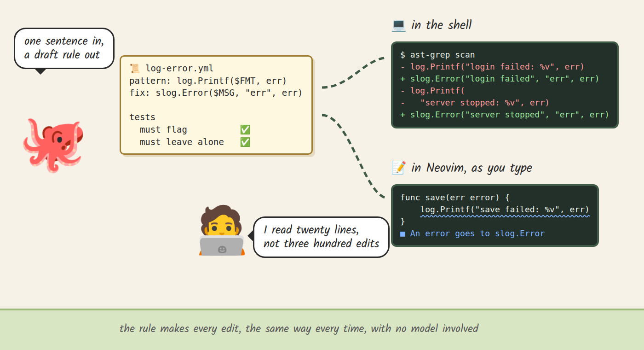The image size is (644, 350).
Task: Click the green check mark beside 'must flag'
Action: coord(245,130)
